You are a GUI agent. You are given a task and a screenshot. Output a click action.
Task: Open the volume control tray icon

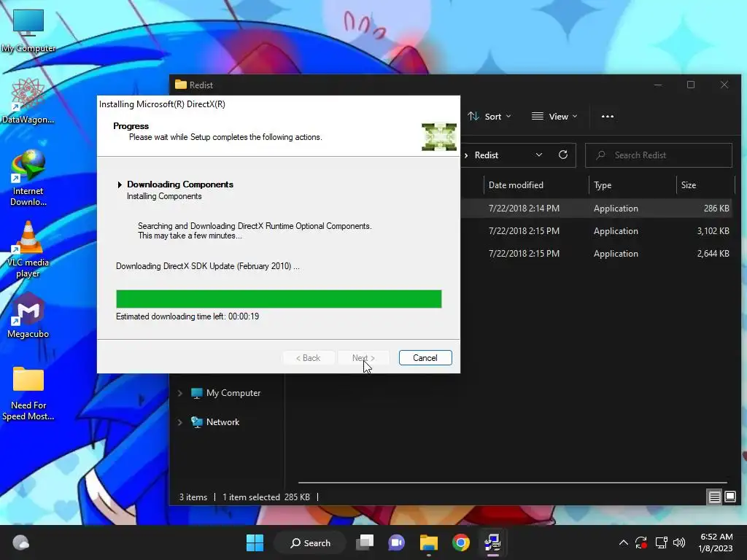coord(679,542)
